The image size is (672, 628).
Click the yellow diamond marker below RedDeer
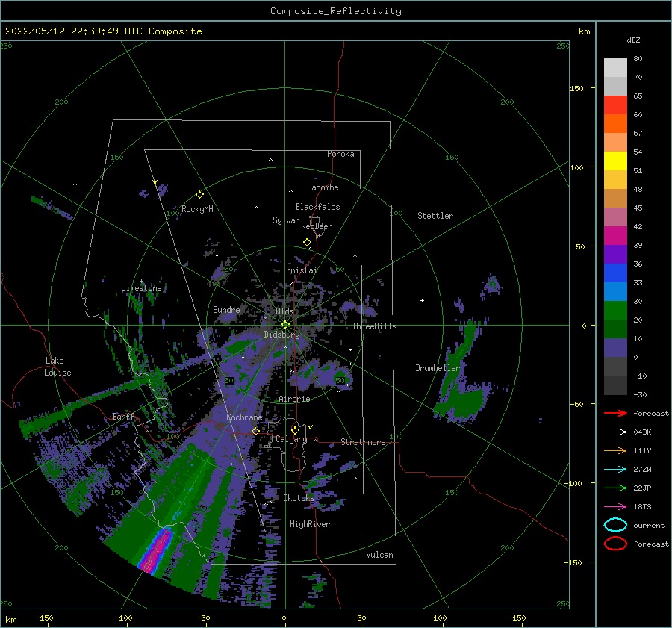coord(307,243)
